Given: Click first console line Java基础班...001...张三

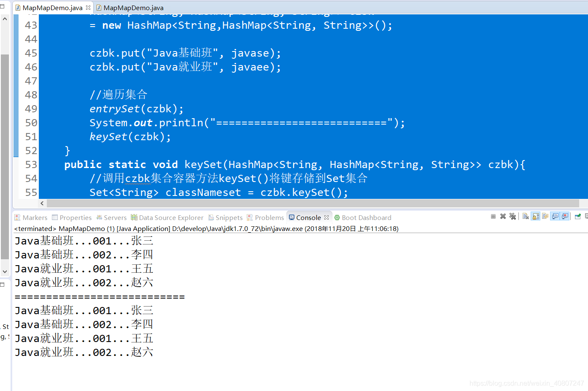Looking at the screenshot, I should (x=84, y=241).
